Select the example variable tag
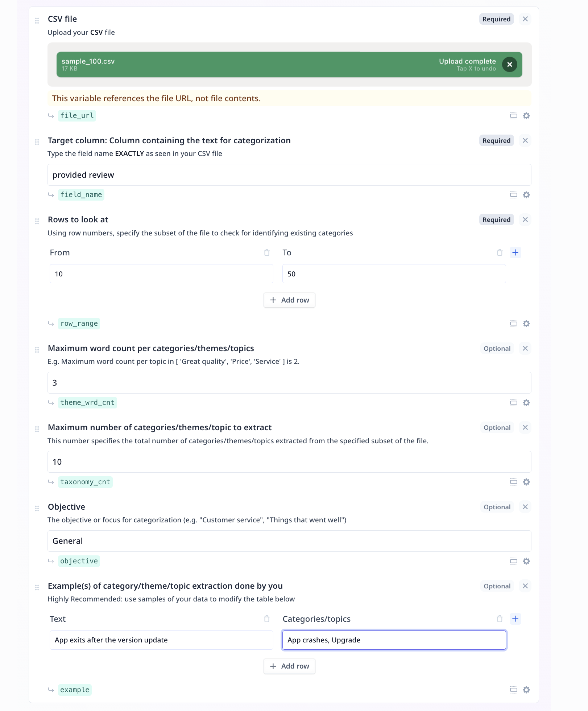This screenshot has width=588, height=711. pos(75,690)
